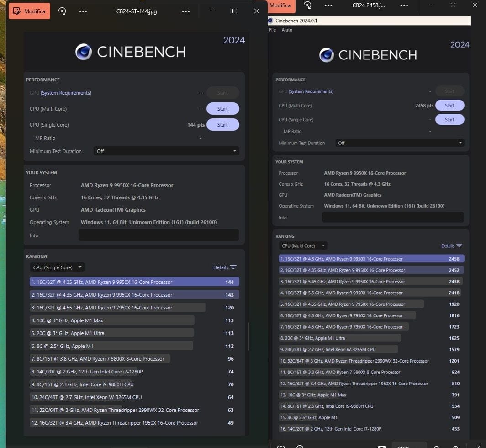
Task: Start the CPU (Single Core) test in the left window
Action: pos(222,125)
